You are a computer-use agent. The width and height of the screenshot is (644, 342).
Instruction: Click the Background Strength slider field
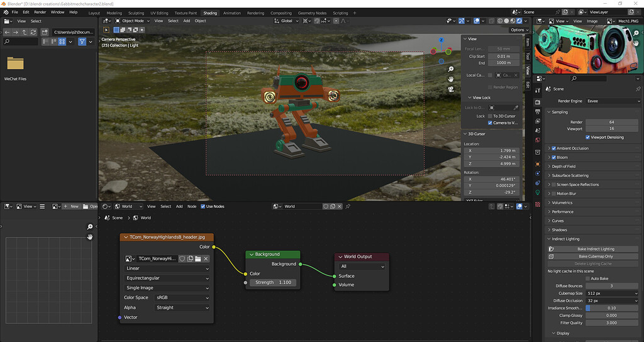272,282
